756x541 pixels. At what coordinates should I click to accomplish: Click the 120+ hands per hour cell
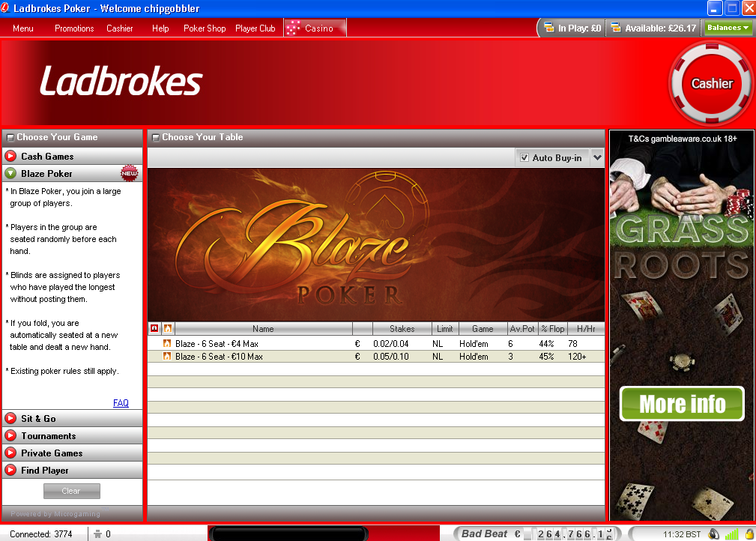click(577, 357)
